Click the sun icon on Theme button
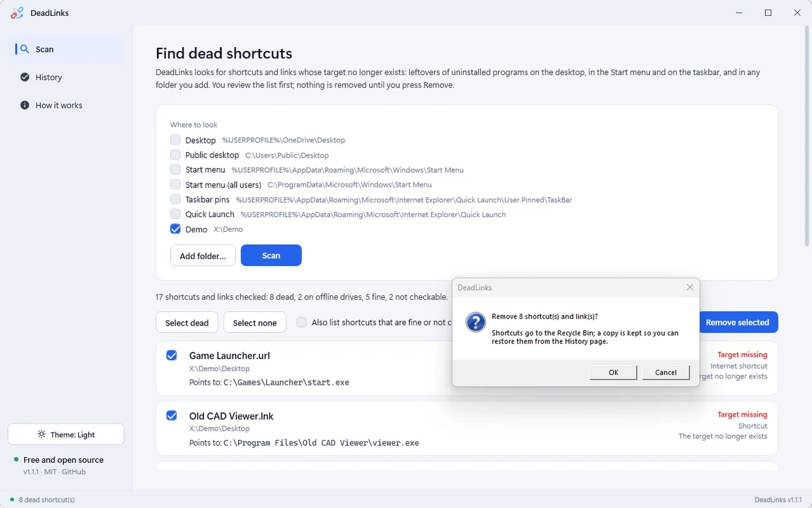 tap(41, 434)
